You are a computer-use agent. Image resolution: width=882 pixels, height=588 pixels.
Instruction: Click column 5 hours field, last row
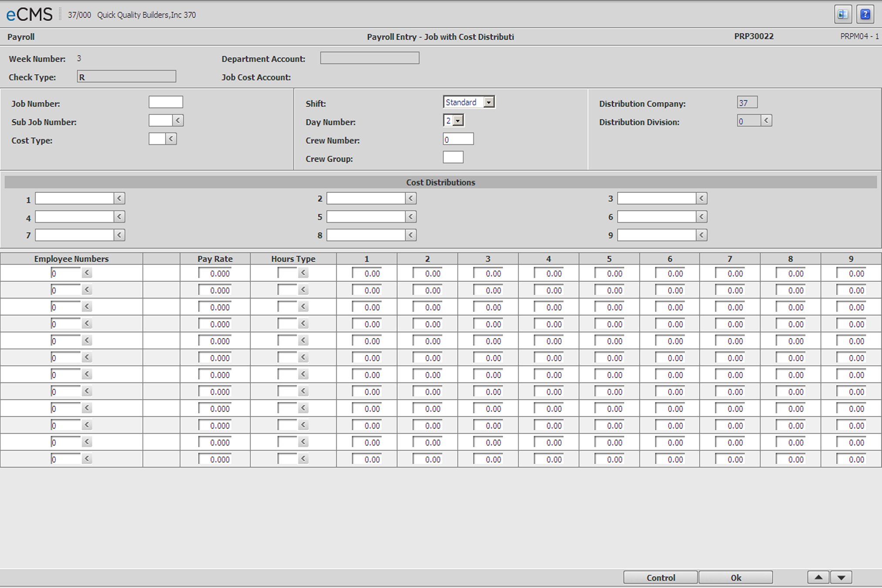coord(609,459)
